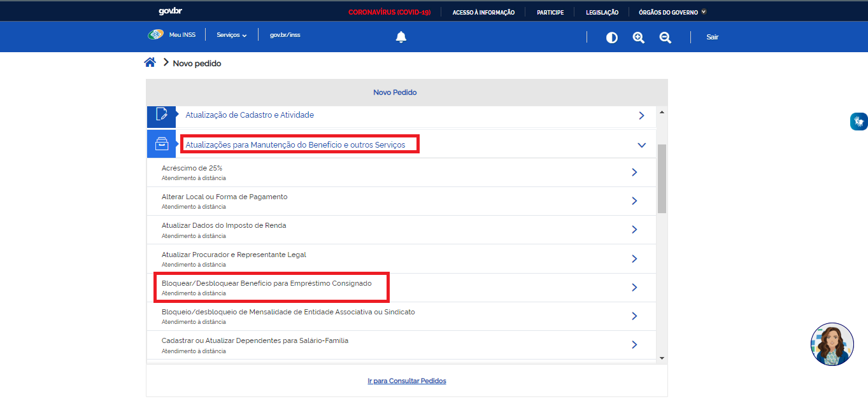The width and height of the screenshot is (868, 399).
Task: Follow the Ir para Consultar Pedidos link
Action: tap(407, 381)
